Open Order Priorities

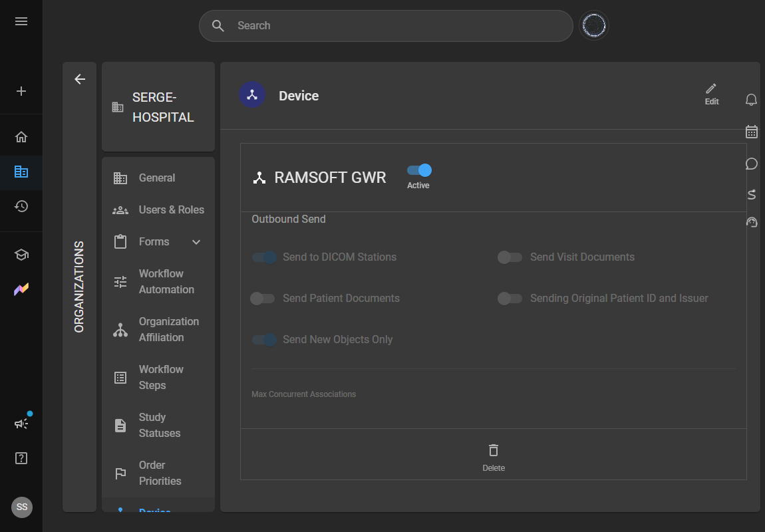coord(158,473)
